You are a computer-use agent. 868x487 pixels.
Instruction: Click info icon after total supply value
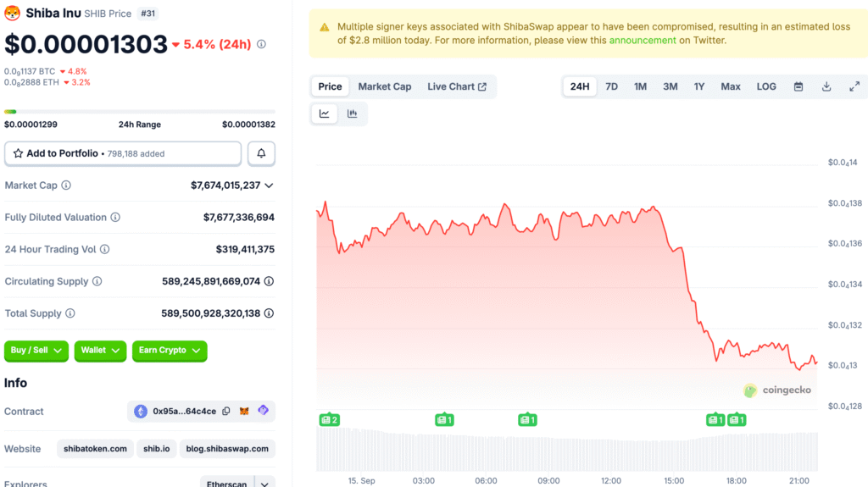269,313
